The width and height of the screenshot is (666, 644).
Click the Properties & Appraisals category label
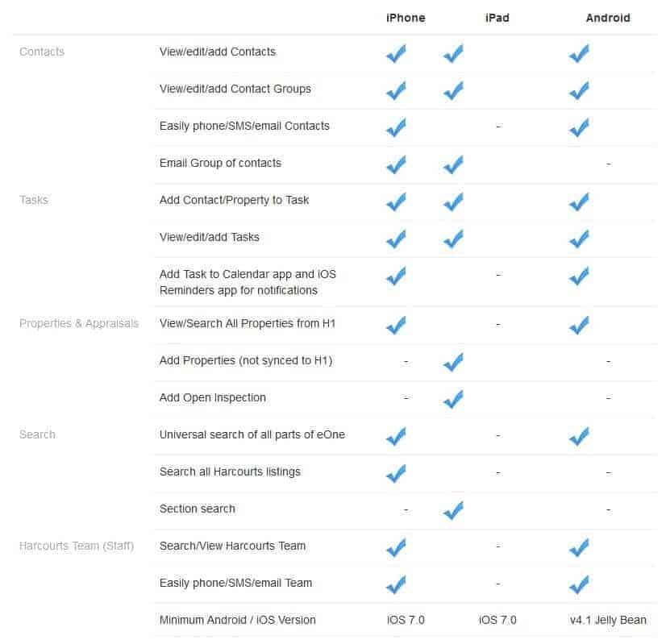pyautogui.click(x=79, y=323)
